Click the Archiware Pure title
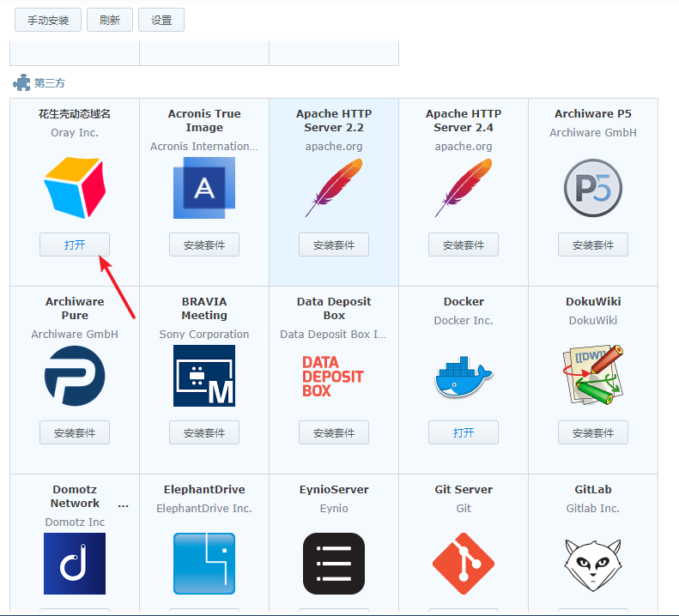This screenshot has width=679, height=616. (75, 308)
